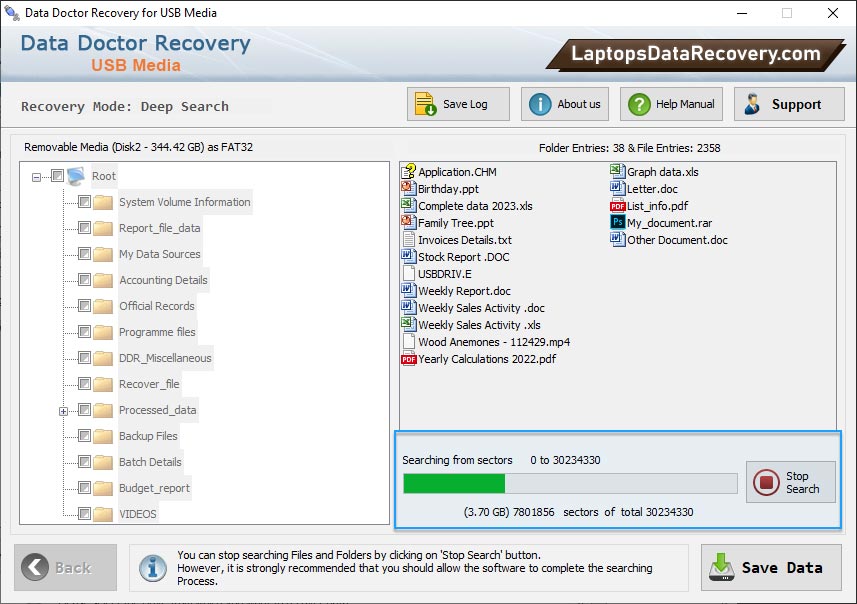The height and width of the screenshot is (604, 857).
Task: Click the Support button
Action: (x=789, y=104)
